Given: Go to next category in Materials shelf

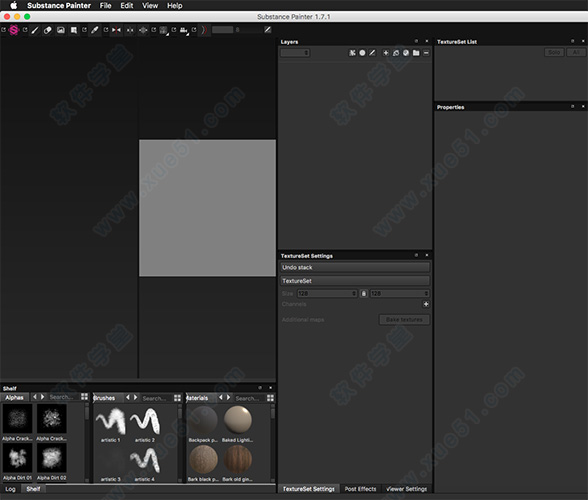Looking at the screenshot, I should click(228, 397).
